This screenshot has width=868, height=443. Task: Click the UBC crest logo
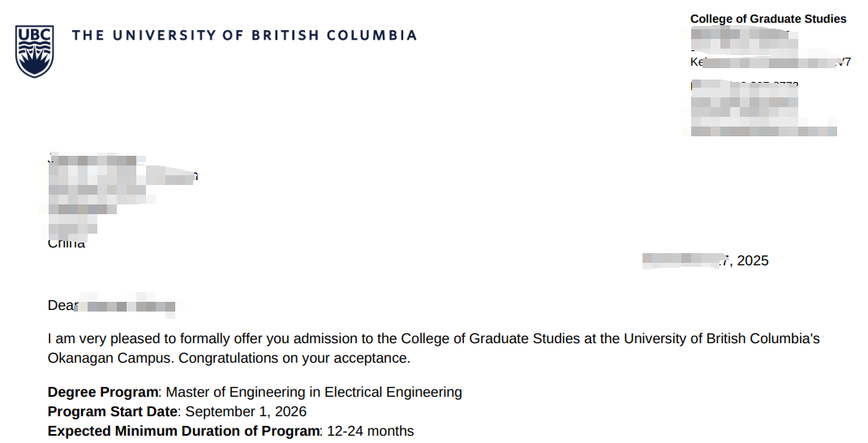click(34, 51)
